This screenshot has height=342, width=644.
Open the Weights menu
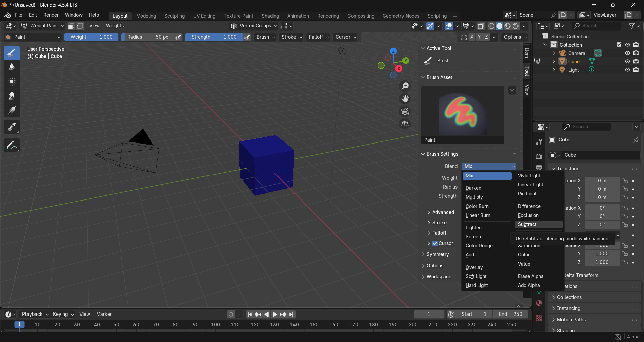tap(115, 26)
